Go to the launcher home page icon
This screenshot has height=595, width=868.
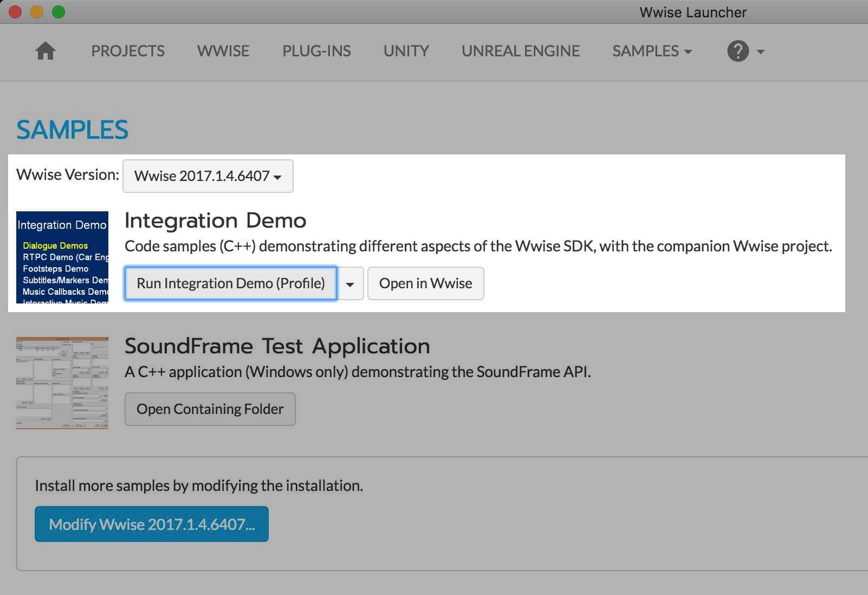tap(46, 51)
